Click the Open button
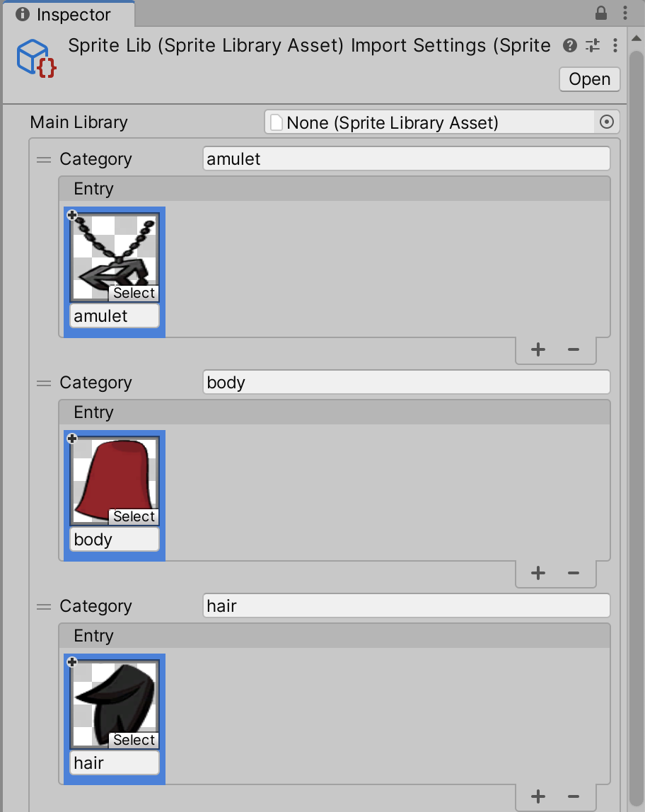 [x=589, y=79]
